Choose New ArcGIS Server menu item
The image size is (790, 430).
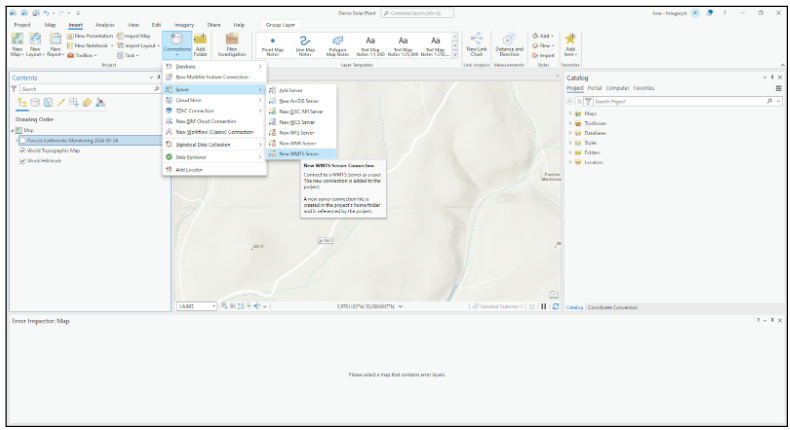[301, 101]
